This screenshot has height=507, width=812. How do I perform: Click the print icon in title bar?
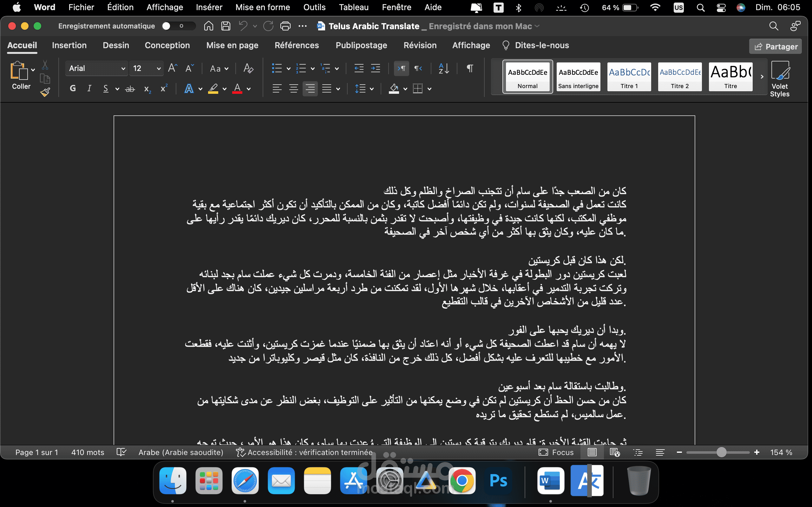[x=285, y=26]
